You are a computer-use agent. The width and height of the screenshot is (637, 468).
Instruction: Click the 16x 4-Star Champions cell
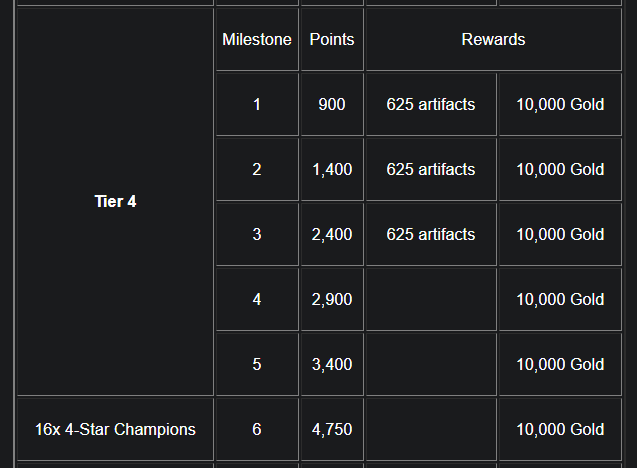point(115,429)
